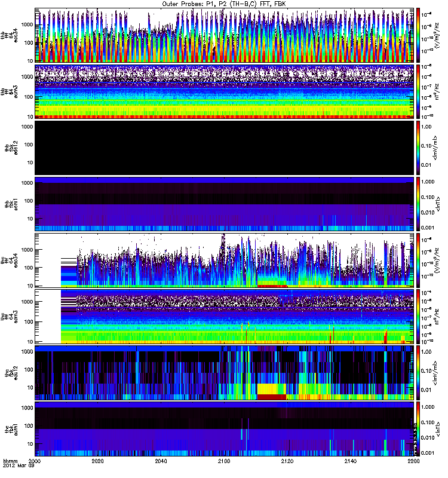Click the color bar of the bottom panel
The width and height of the screenshot is (448, 478).
coord(419,428)
